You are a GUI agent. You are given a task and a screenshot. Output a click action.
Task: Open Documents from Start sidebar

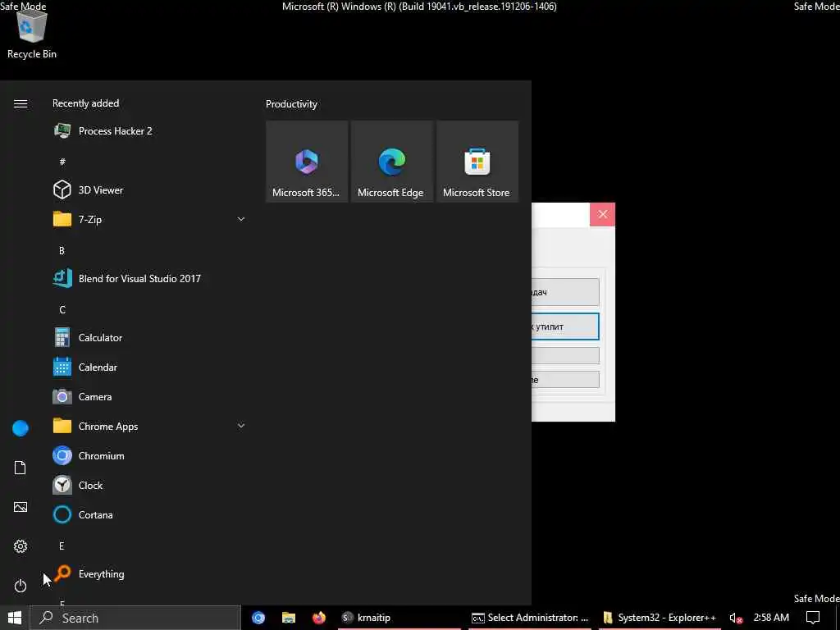pos(21,468)
